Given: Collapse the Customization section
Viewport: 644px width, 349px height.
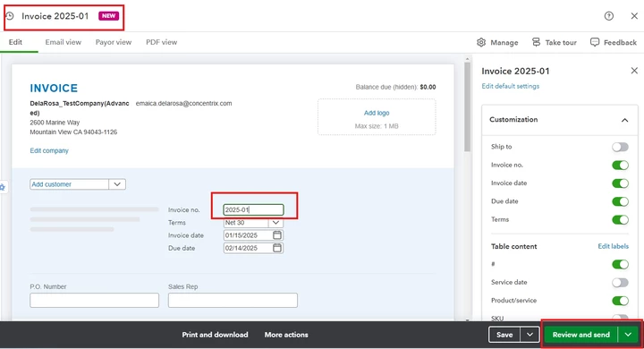Looking at the screenshot, I should click(624, 120).
